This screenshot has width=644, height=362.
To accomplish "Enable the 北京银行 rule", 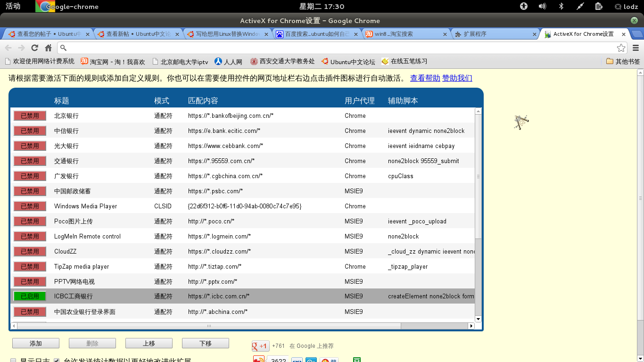I will click(x=30, y=116).
